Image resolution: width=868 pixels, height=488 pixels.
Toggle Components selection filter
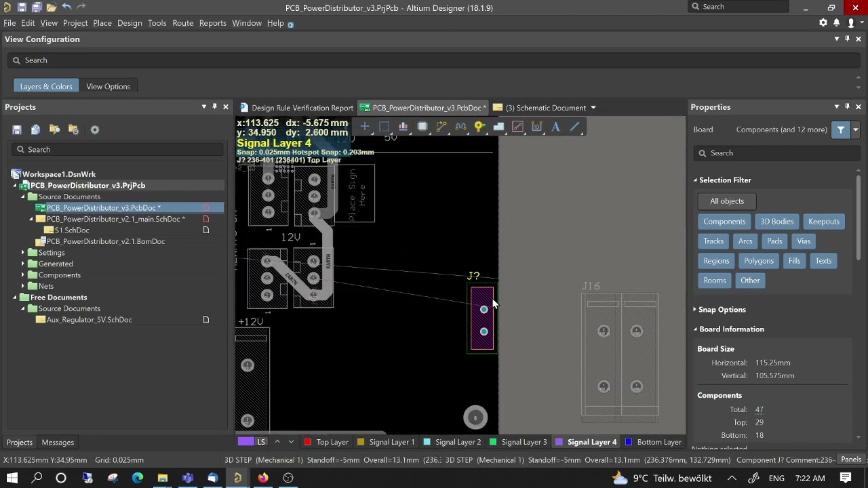(x=724, y=222)
